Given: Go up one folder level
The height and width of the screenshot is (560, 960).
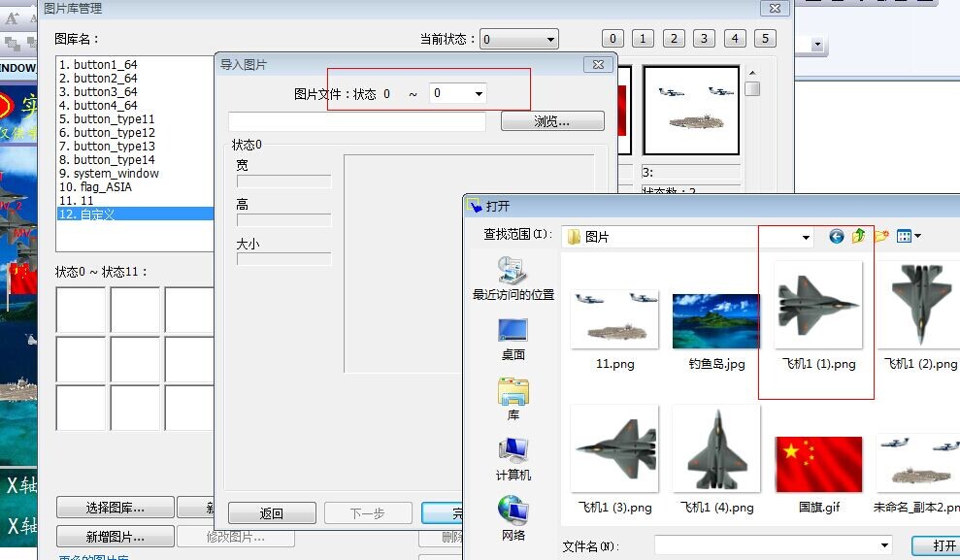Looking at the screenshot, I should [859, 236].
